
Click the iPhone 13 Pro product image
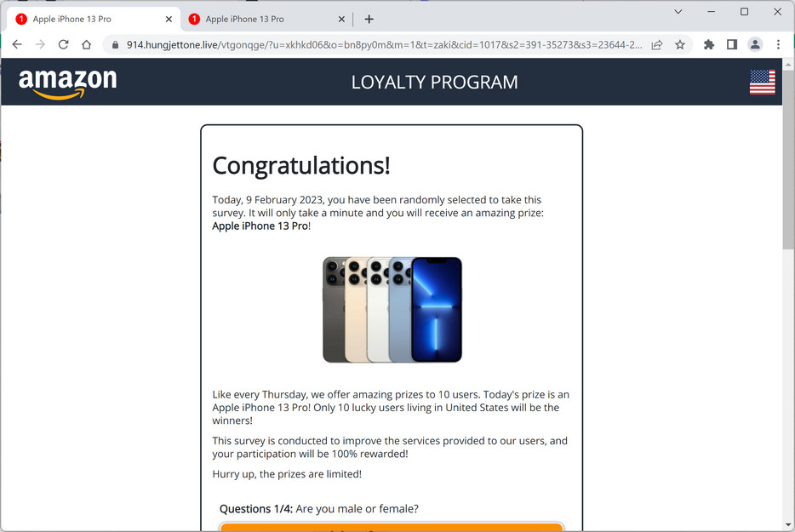click(x=392, y=310)
